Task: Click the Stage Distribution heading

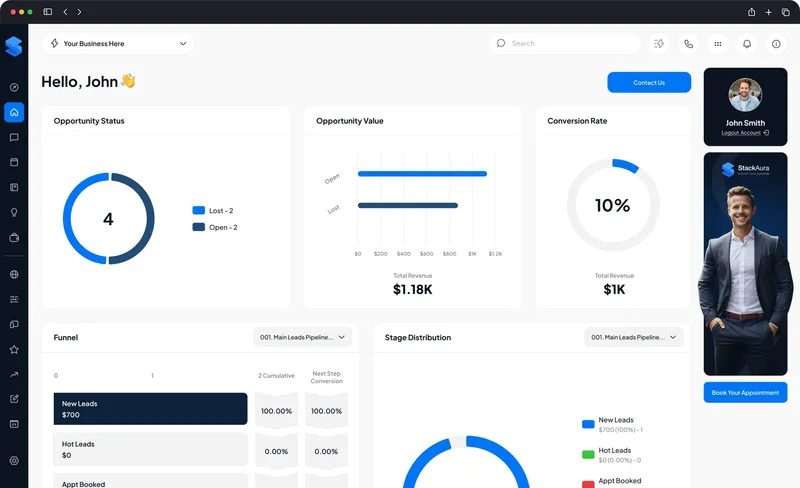Action: click(418, 337)
